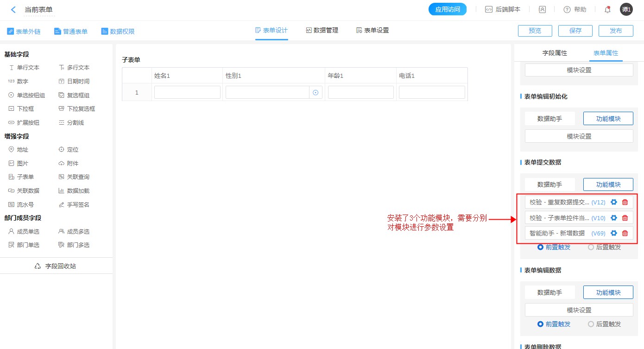
Task: Click the contacts icon in header
Action: tap(542, 9)
